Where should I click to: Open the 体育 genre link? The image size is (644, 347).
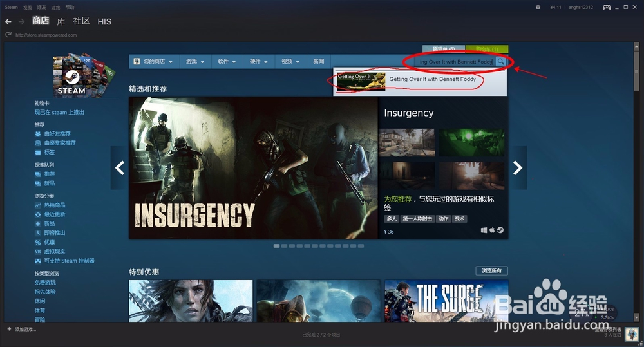[x=40, y=310]
